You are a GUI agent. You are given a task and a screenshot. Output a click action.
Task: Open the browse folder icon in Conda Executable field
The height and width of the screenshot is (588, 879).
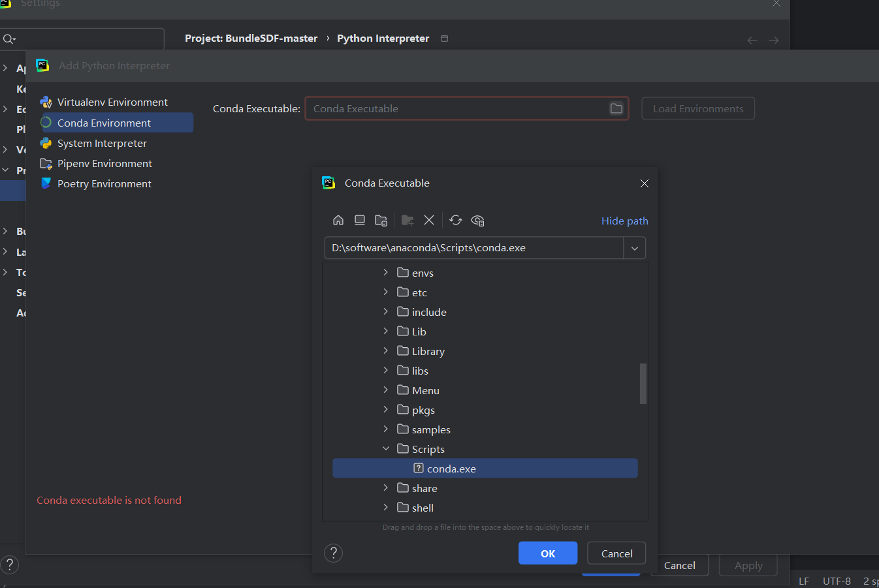click(616, 108)
